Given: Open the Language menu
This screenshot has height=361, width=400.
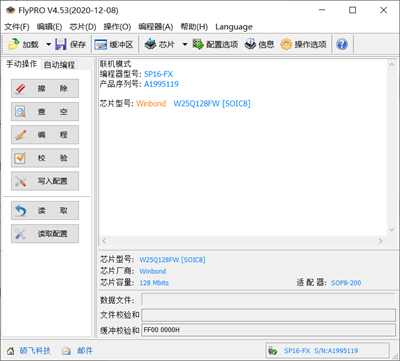Looking at the screenshot, I should point(234,27).
